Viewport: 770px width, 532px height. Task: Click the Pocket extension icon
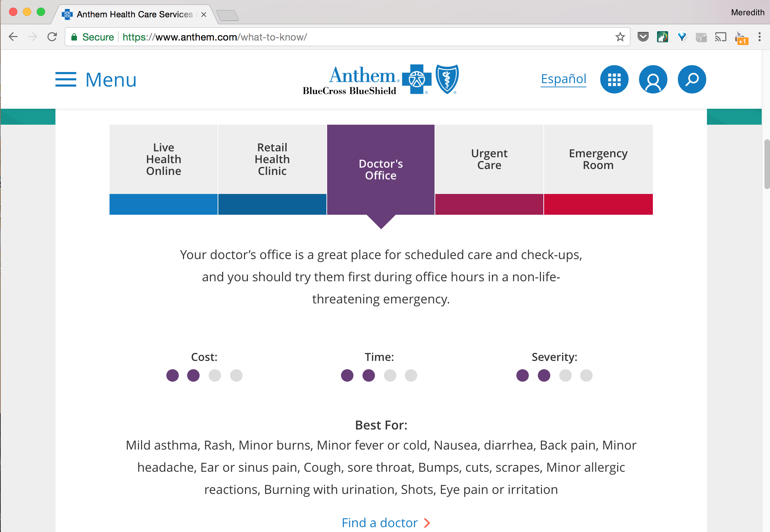[643, 37]
